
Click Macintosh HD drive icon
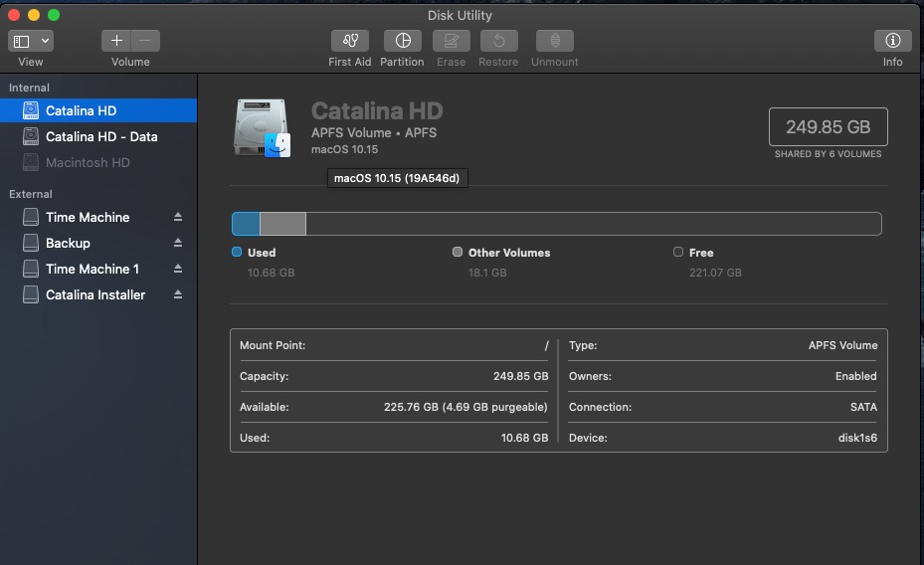pyautogui.click(x=31, y=162)
